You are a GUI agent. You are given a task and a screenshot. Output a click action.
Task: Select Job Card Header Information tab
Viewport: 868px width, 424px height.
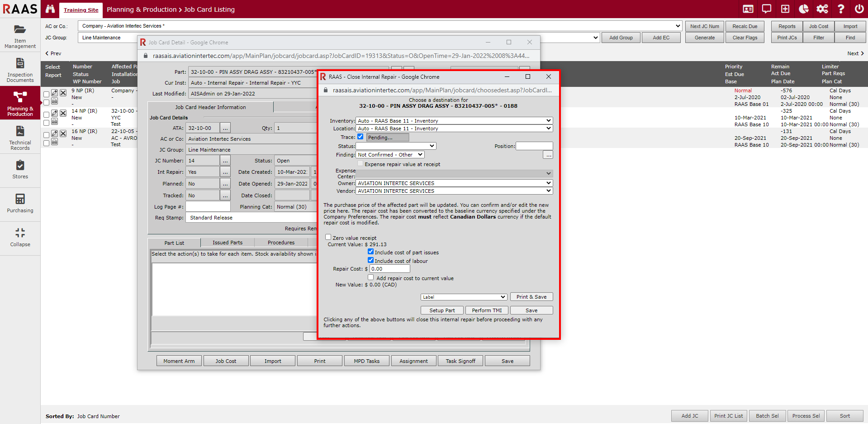(x=210, y=107)
